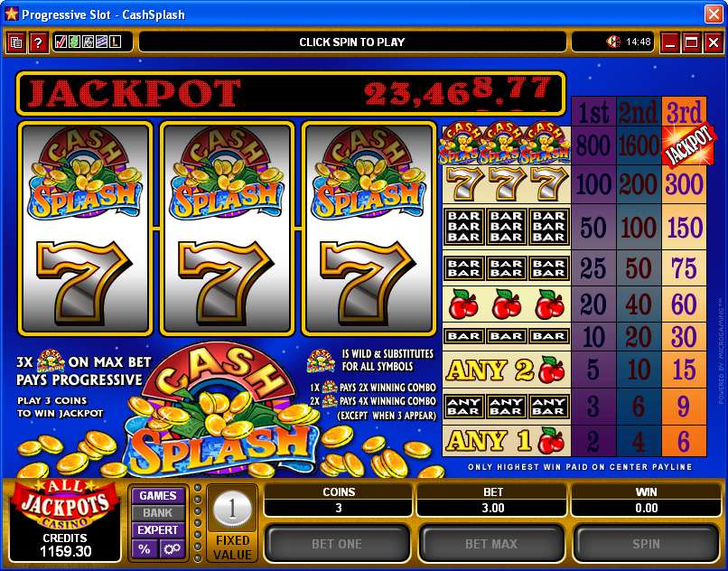Click the clock icon next to 14:48
728x571 pixels.
pyautogui.click(x=613, y=42)
